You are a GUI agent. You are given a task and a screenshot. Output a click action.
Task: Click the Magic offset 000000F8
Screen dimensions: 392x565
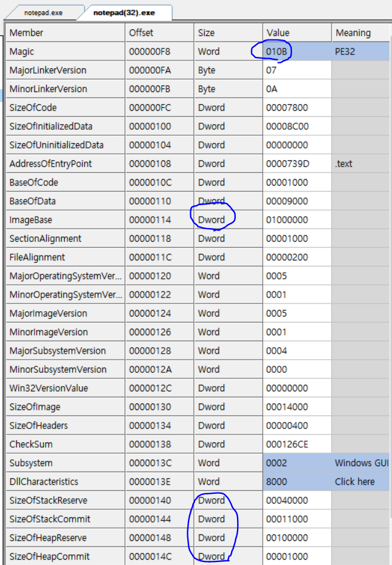pyautogui.click(x=159, y=51)
